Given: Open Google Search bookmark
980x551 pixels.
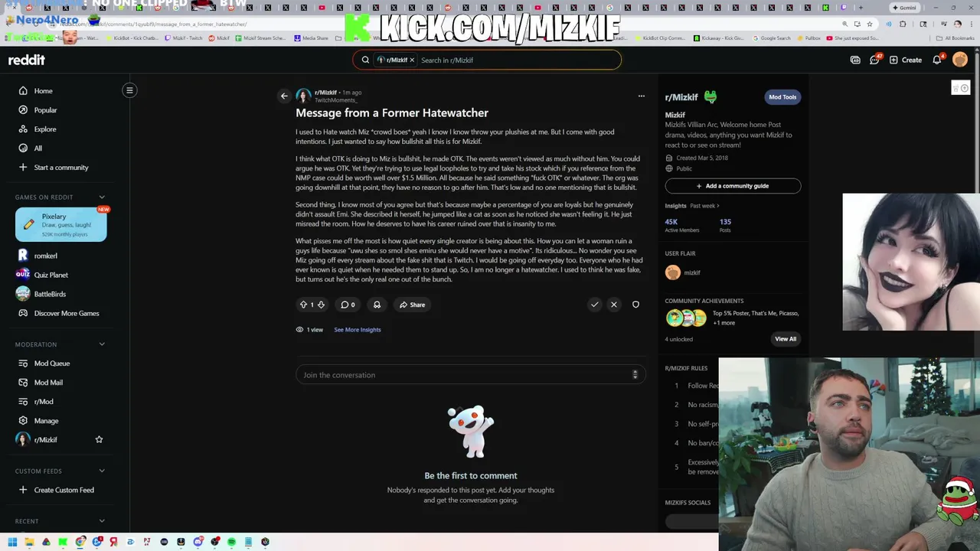Looking at the screenshot, I should pos(772,38).
